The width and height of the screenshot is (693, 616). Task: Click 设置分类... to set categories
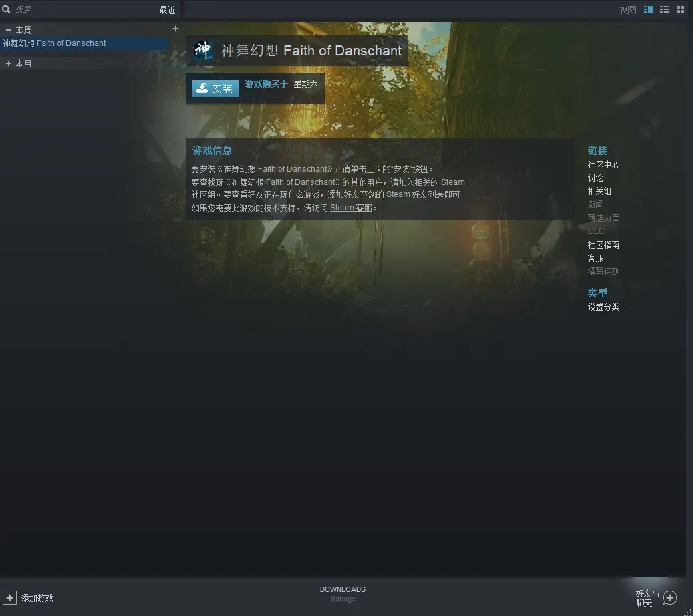coord(607,307)
